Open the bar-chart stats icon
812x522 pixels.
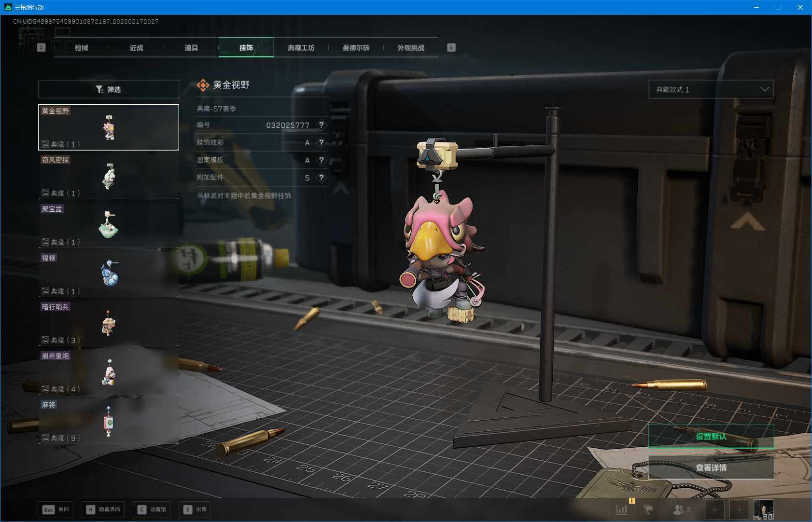tap(622, 509)
